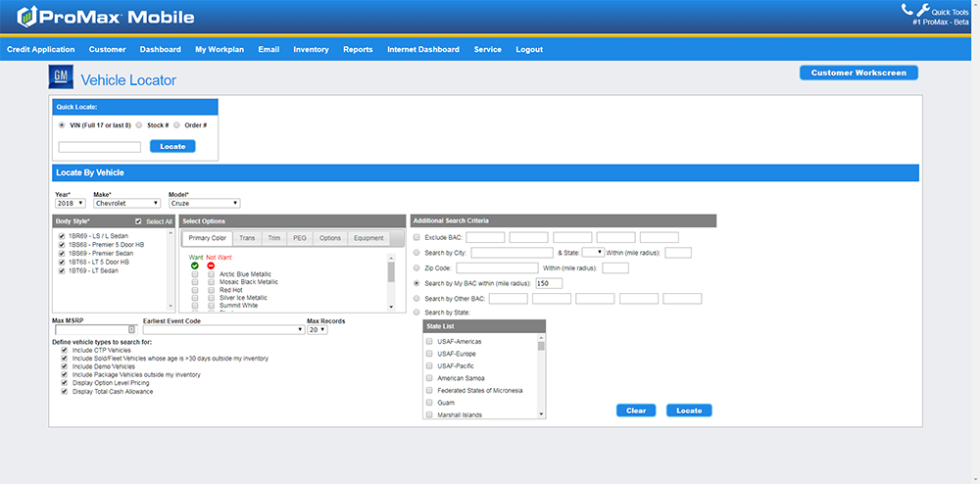Viewport: 980px width, 484px height.
Task: Select Search by City radio button
Action: pos(416,253)
